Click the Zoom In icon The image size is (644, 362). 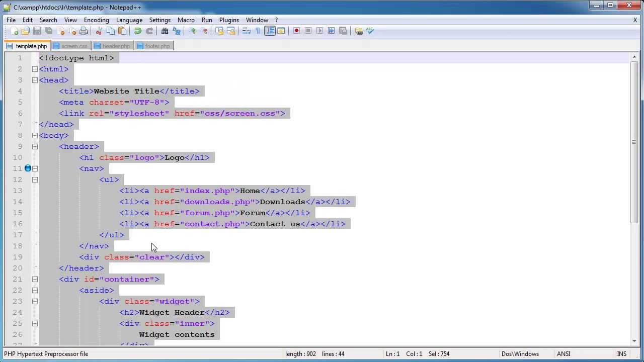(192, 31)
